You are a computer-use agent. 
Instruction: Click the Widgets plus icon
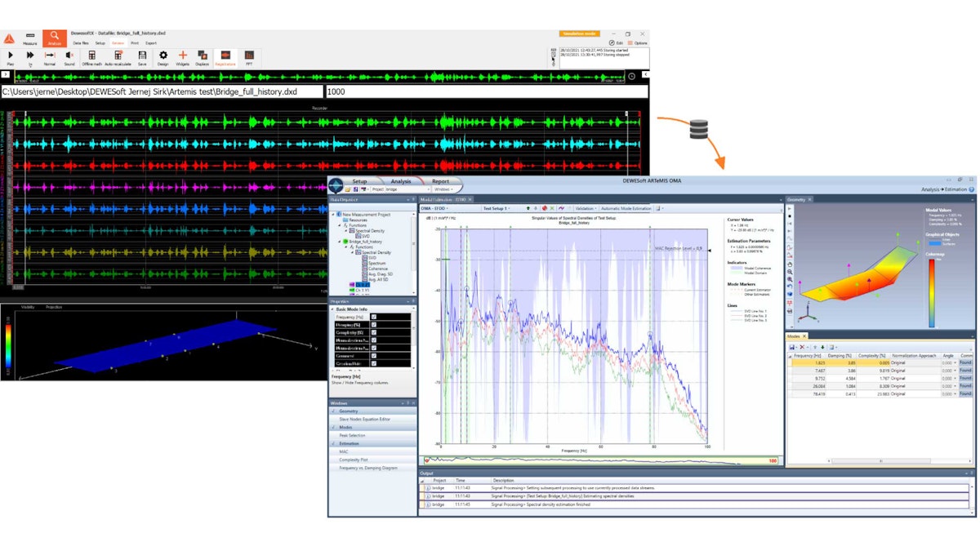click(182, 56)
